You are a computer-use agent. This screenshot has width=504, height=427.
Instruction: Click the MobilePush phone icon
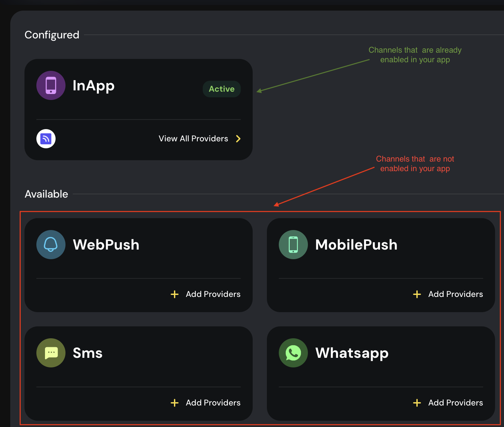pos(293,245)
